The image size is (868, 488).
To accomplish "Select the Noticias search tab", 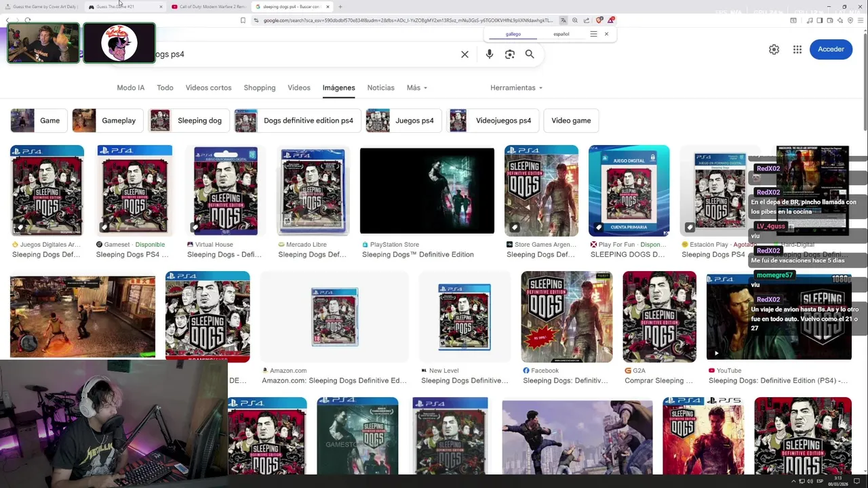I will coord(380,87).
